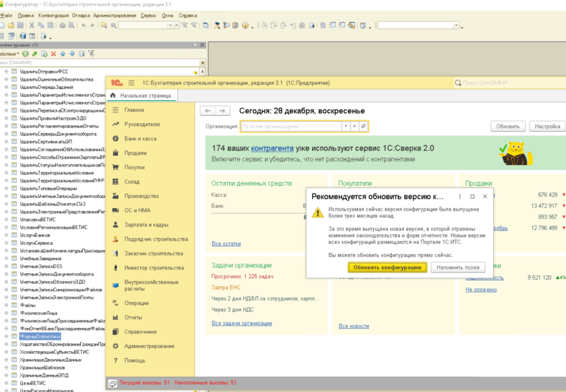Open the Организация dropdown arrow
The width and height of the screenshot is (566, 392).
coord(346,127)
